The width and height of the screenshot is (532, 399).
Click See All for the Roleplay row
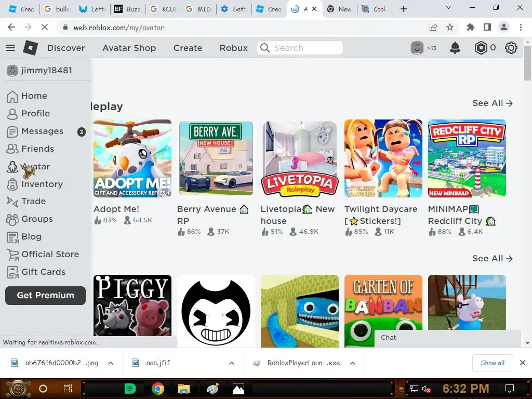493,103
